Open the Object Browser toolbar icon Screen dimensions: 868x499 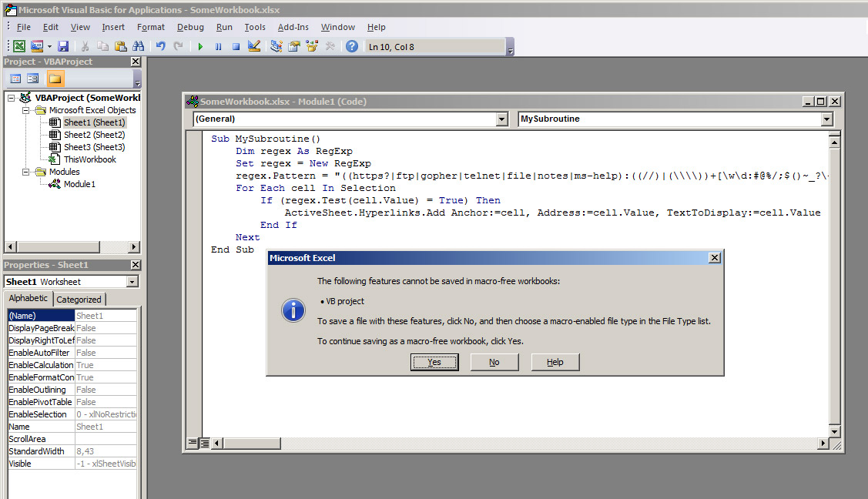[x=312, y=46]
